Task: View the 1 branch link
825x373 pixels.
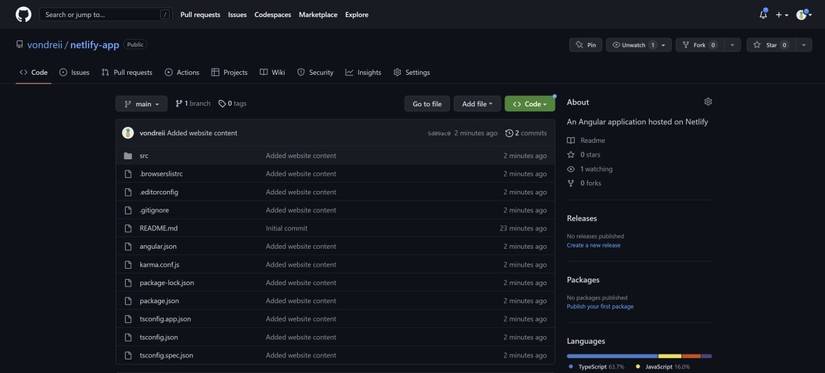Action: [193, 104]
